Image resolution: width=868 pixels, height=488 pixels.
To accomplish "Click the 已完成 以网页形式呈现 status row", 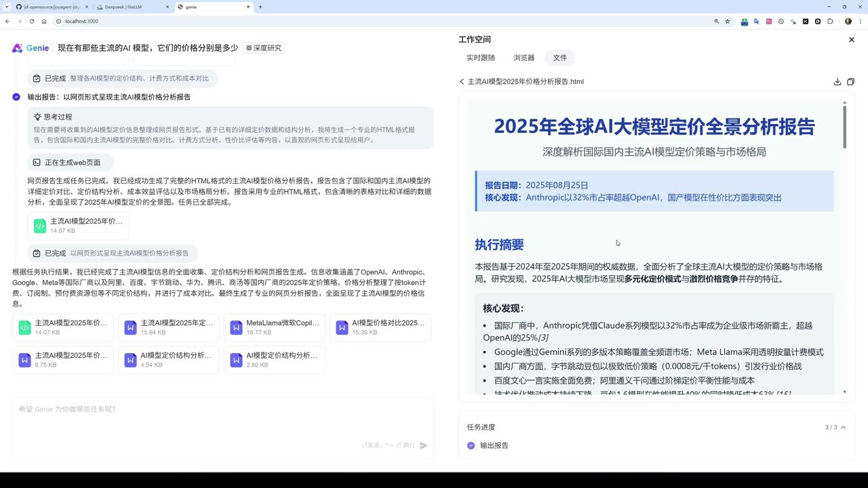I will coord(112,253).
